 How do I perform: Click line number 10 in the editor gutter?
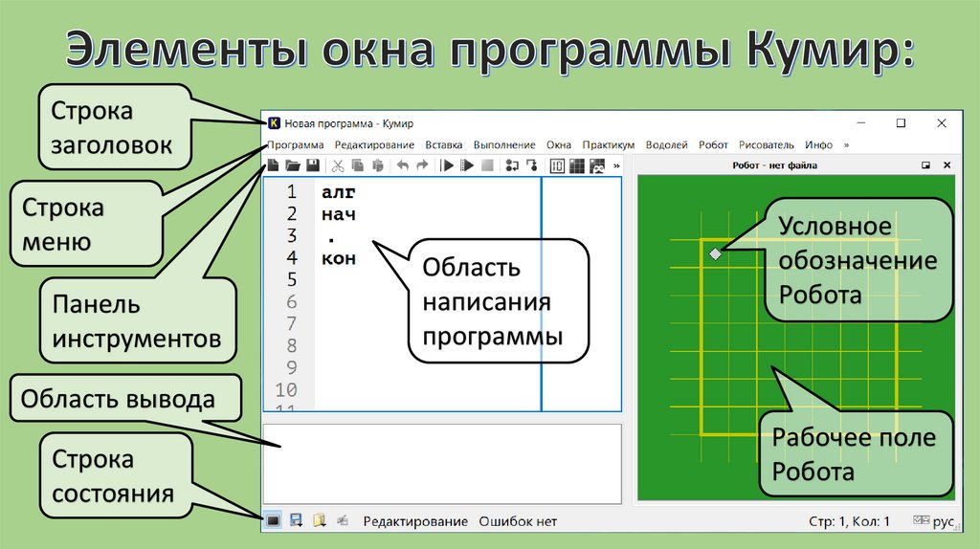pos(286,389)
